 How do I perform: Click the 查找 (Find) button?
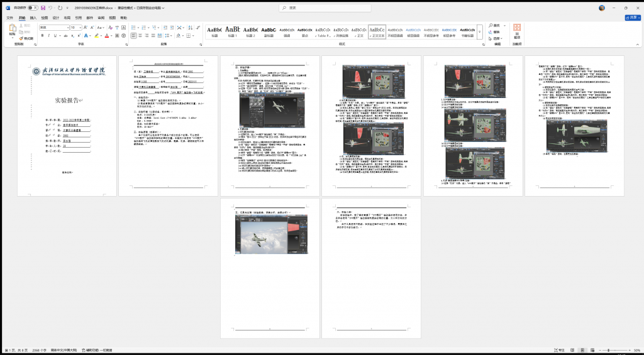click(496, 26)
